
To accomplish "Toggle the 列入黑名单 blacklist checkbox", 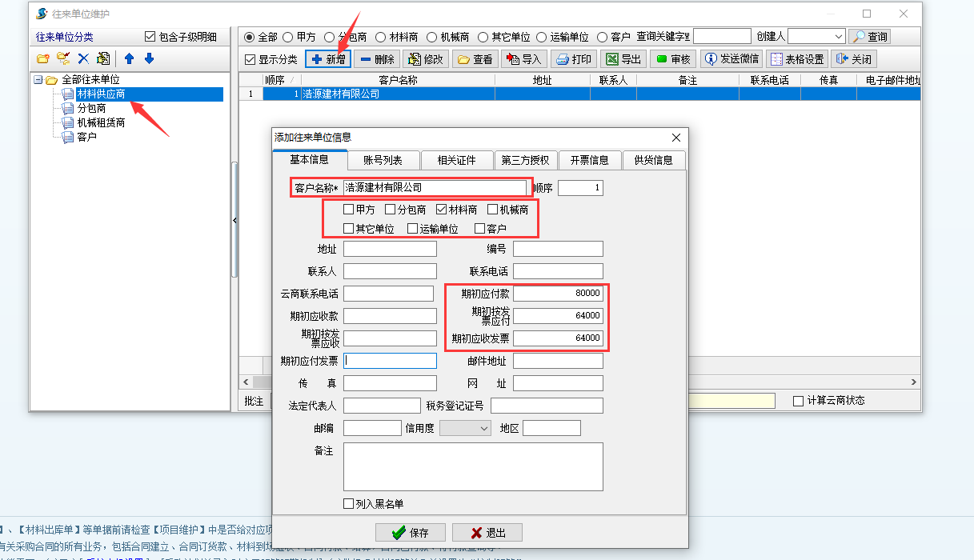I will (348, 504).
